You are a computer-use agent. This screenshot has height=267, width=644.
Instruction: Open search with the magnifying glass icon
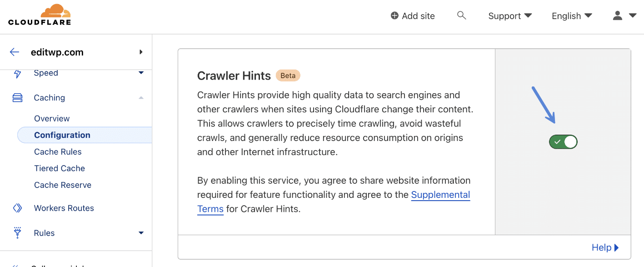click(461, 15)
